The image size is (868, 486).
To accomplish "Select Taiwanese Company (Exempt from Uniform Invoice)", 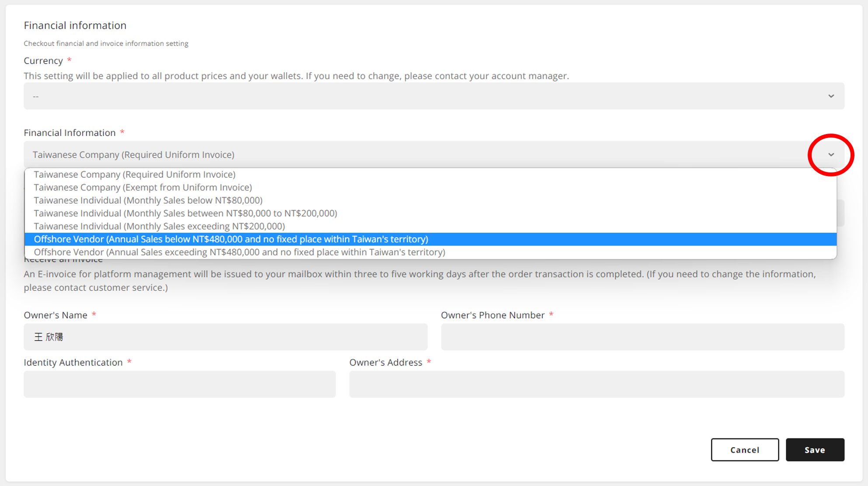I will (x=143, y=187).
